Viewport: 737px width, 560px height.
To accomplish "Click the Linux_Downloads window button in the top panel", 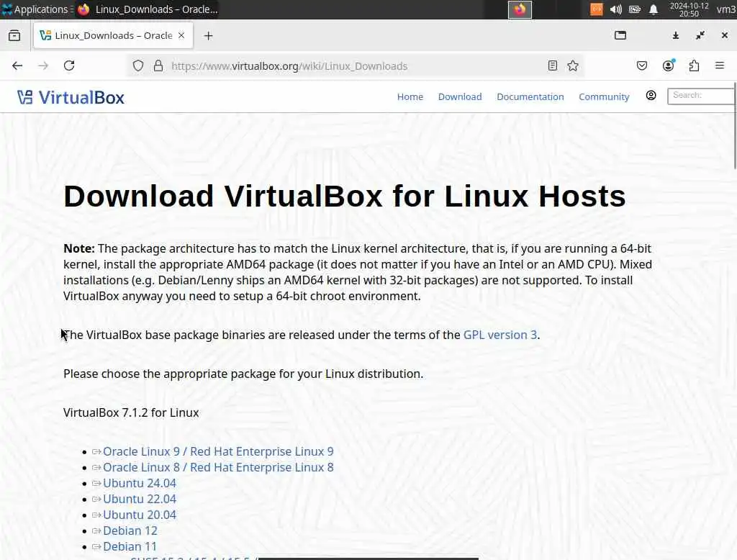I will (x=148, y=9).
